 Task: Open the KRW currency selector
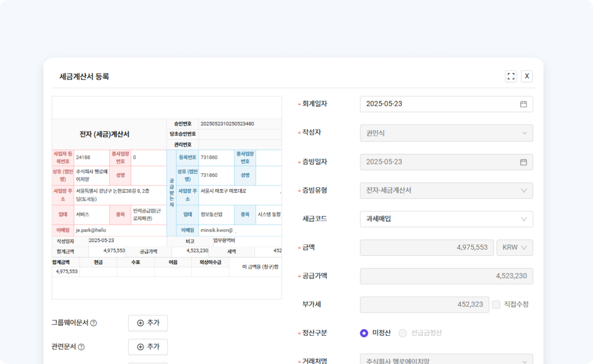click(515, 248)
